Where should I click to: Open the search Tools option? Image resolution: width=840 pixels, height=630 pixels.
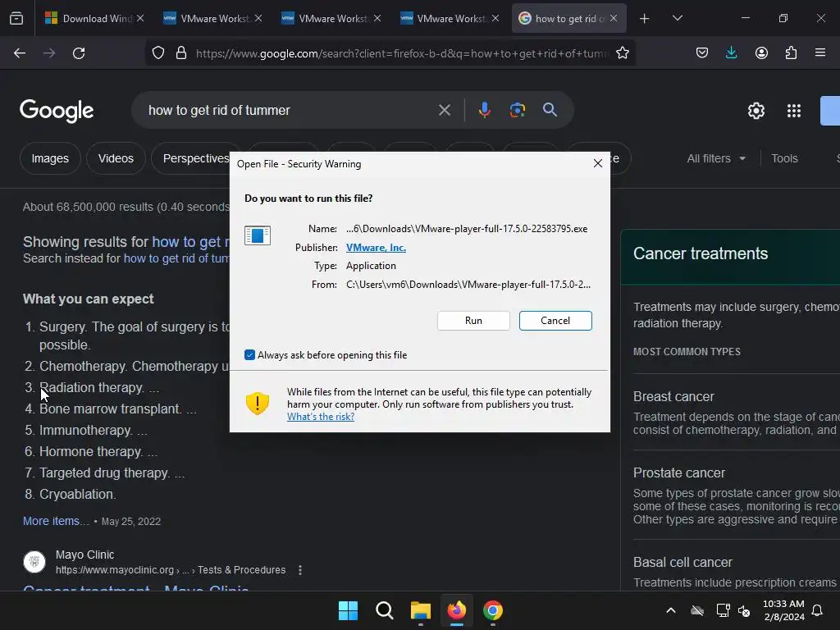(x=784, y=158)
